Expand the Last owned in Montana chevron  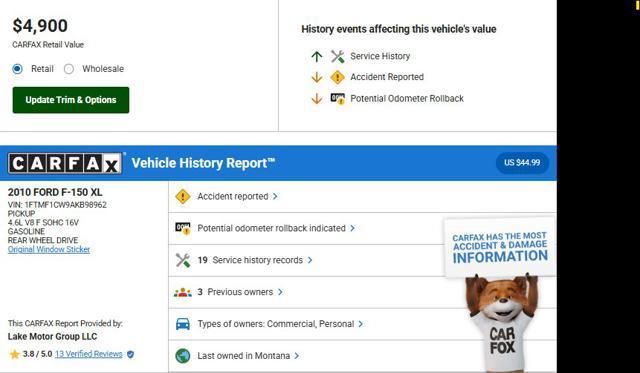click(x=297, y=355)
